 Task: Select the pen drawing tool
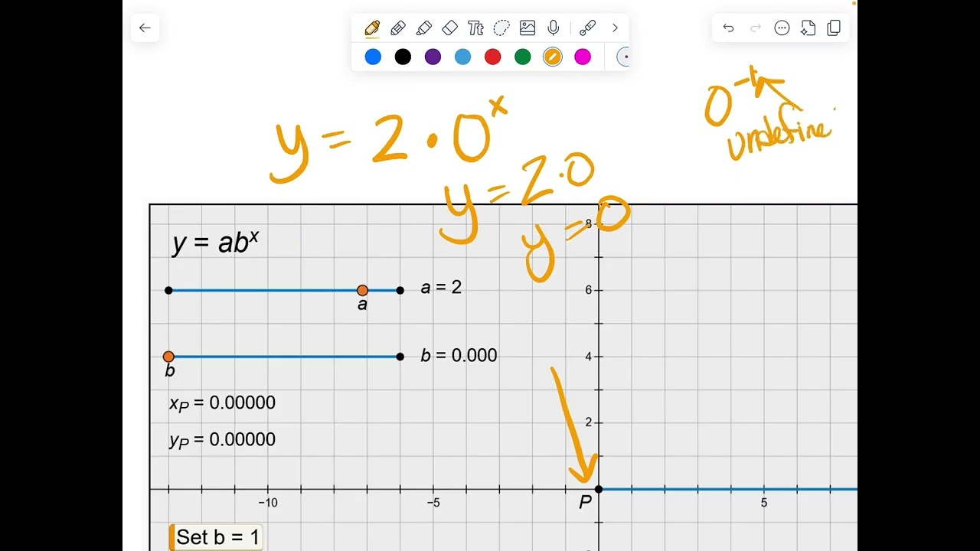tap(372, 28)
